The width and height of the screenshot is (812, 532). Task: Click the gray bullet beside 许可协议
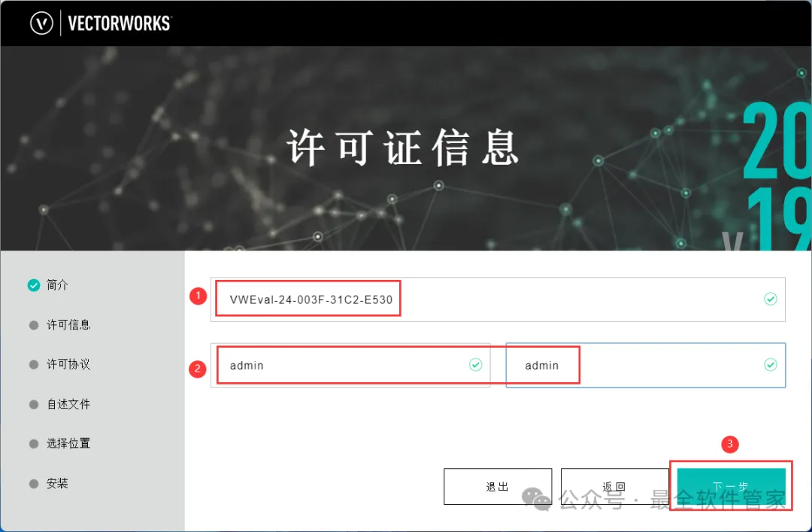pos(34,364)
